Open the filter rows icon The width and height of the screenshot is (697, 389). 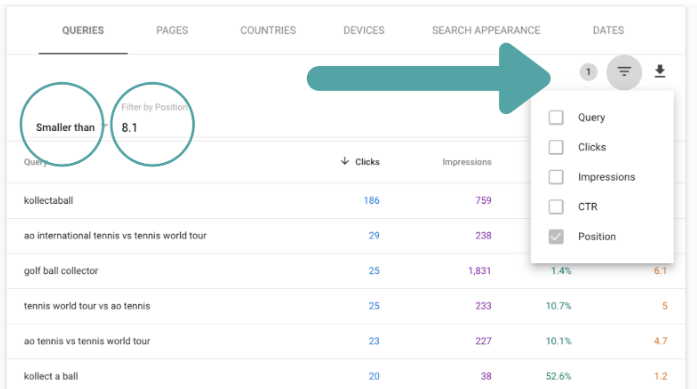tap(624, 72)
